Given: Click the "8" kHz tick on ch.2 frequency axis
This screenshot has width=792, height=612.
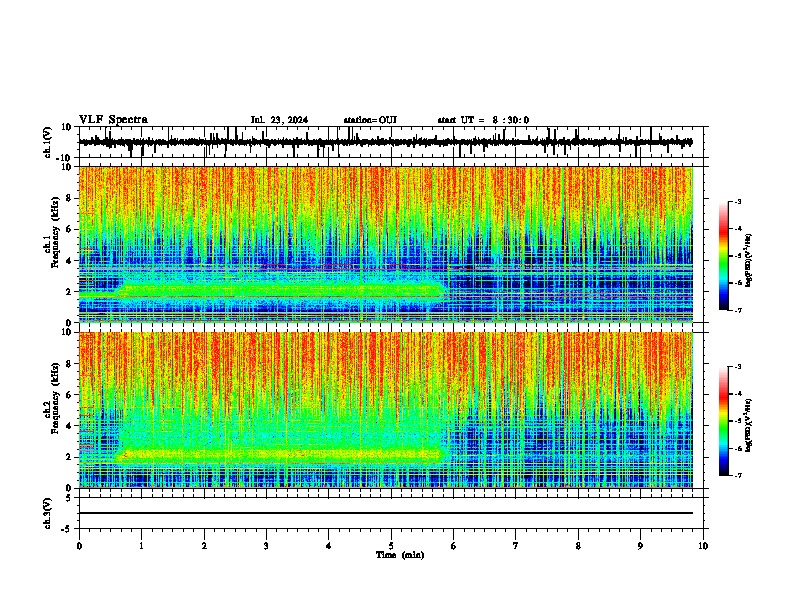Looking at the screenshot, I should [x=69, y=364].
